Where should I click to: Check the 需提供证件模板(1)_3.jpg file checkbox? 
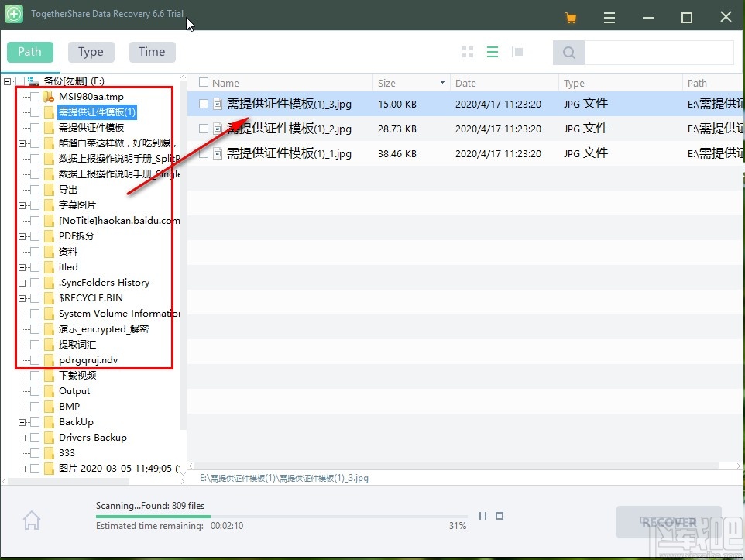[203, 104]
